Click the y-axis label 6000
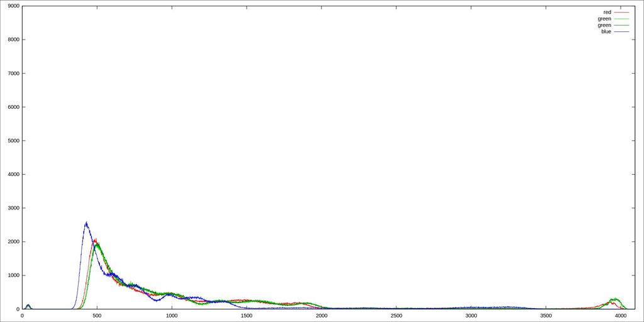 14,107
